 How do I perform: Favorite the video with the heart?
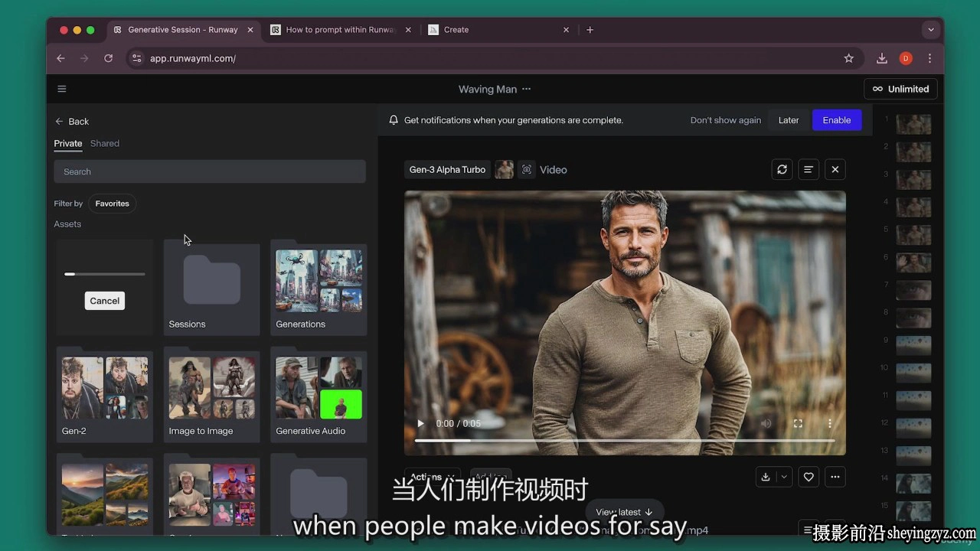[x=808, y=477]
